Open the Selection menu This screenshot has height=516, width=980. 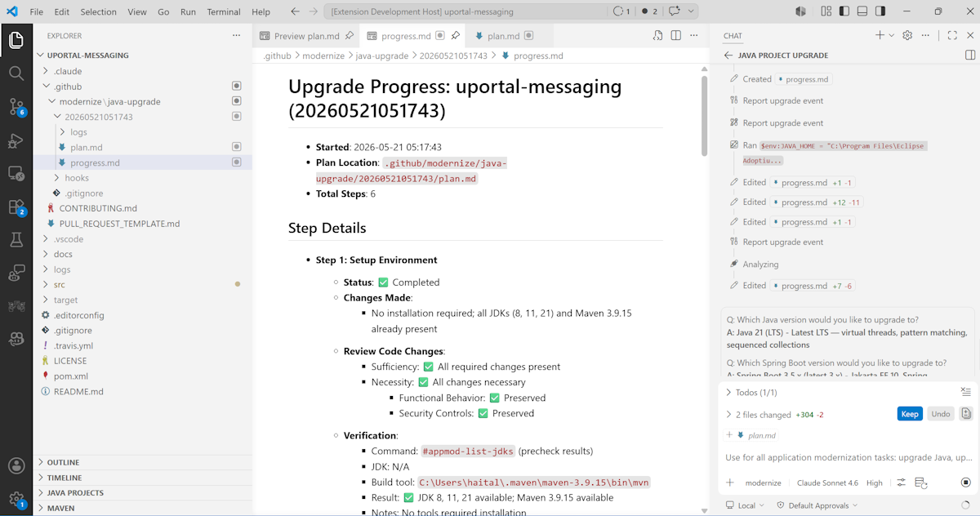click(98, 11)
